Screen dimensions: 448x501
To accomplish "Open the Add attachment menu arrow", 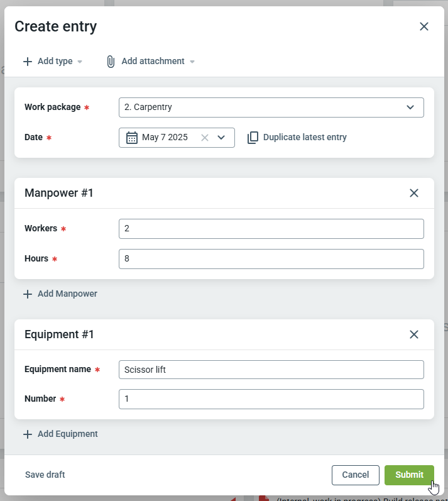I will pyautogui.click(x=192, y=62).
